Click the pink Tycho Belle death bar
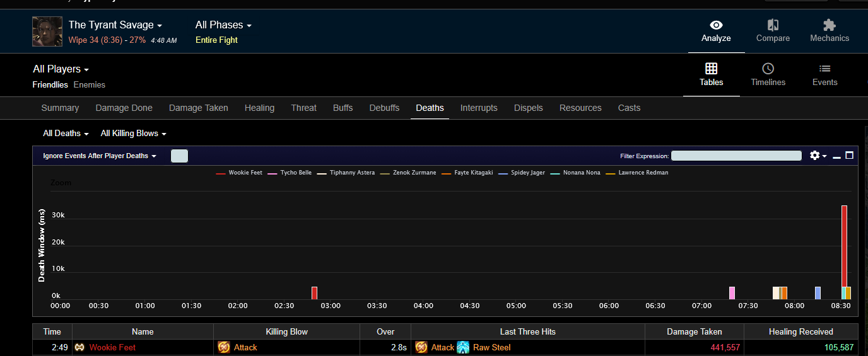The image size is (868, 356). [732, 293]
